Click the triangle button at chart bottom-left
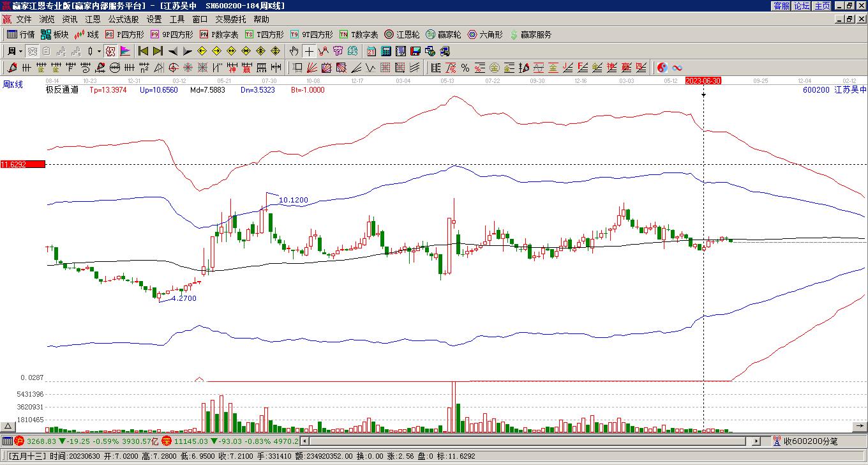The width and height of the screenshot is (868, 465). coord(8,427)
